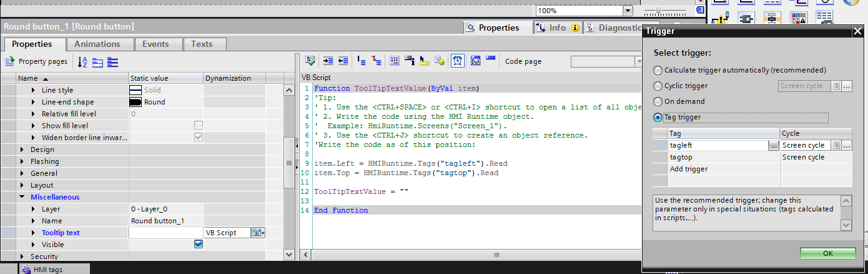This screenshot has width=868, height=274.
Task: Select Calculate trigger automatically option
Action: click(658, 70)
